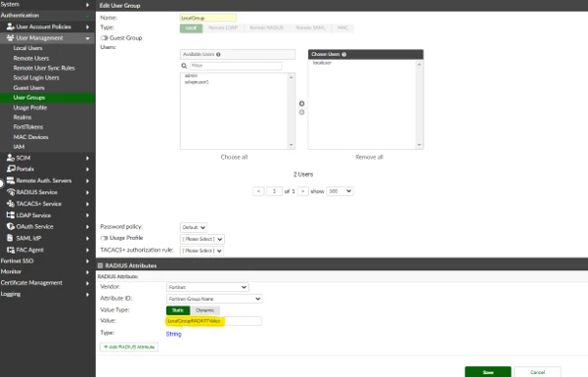This screenshot has width=588, height=377.
Task: Expand the System menu
Action: pyautogui.click(x=47, y=5)
